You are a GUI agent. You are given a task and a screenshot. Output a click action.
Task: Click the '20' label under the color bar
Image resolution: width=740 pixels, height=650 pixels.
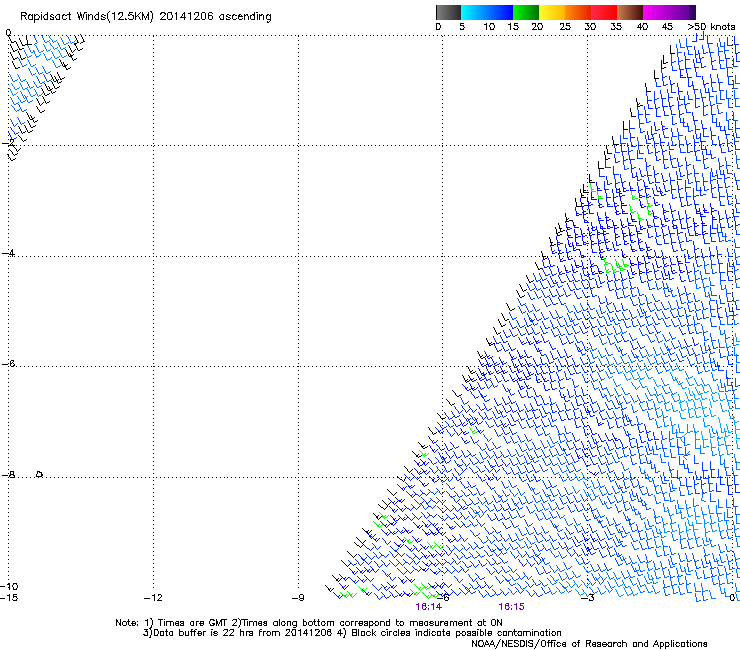[x=537, y=27]
